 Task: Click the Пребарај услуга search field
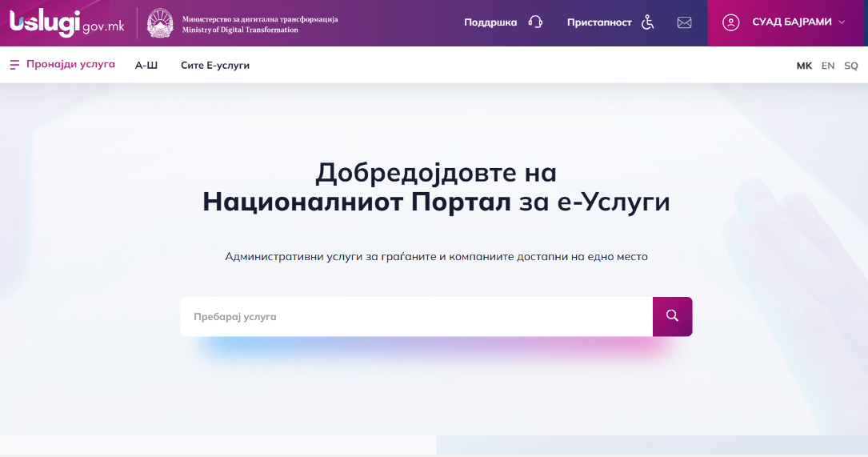[416, 317]
